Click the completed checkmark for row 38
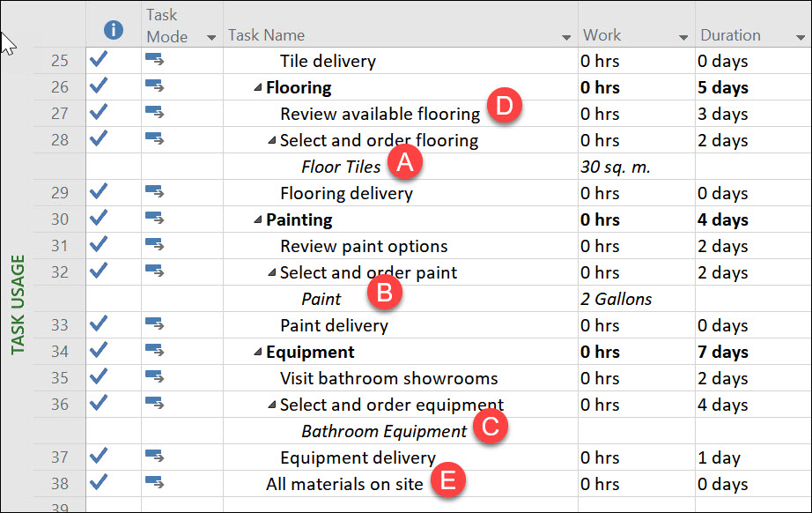This screenshot has height=513, width=812. (x=99, y=482)
